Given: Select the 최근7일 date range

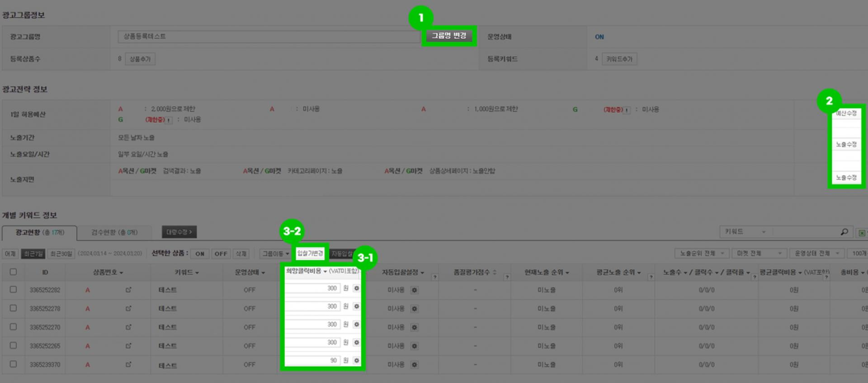Looking at the screenshot, I should pyautogui.click(x=33, y=254).
